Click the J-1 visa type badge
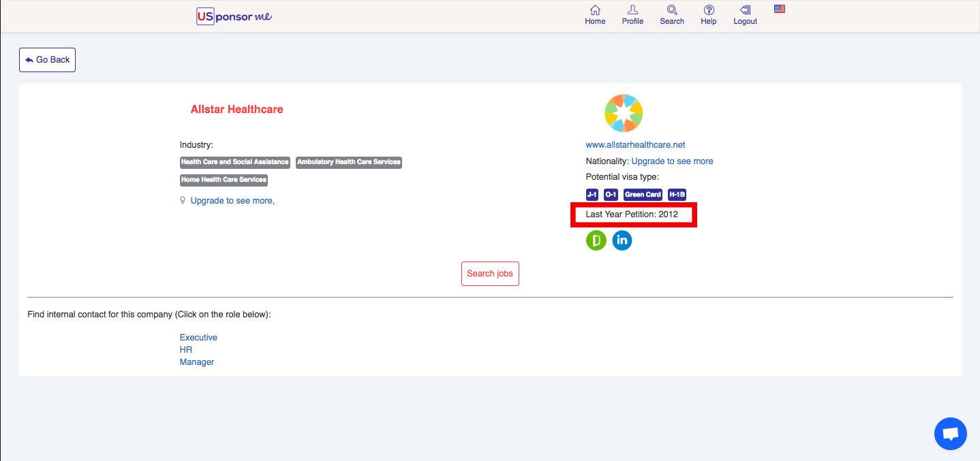The image size is (980, 461). tap(592, 195)
